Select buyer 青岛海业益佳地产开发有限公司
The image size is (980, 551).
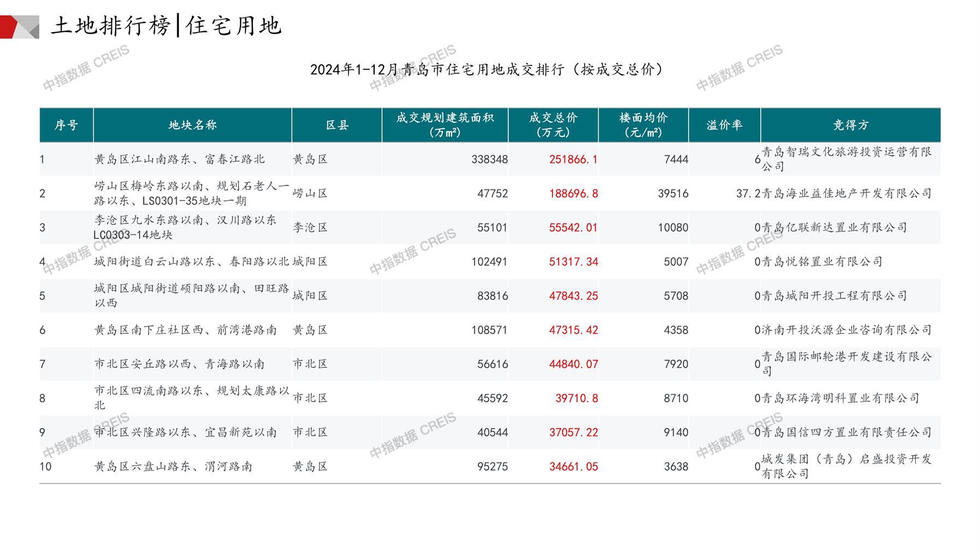[846, 194]
